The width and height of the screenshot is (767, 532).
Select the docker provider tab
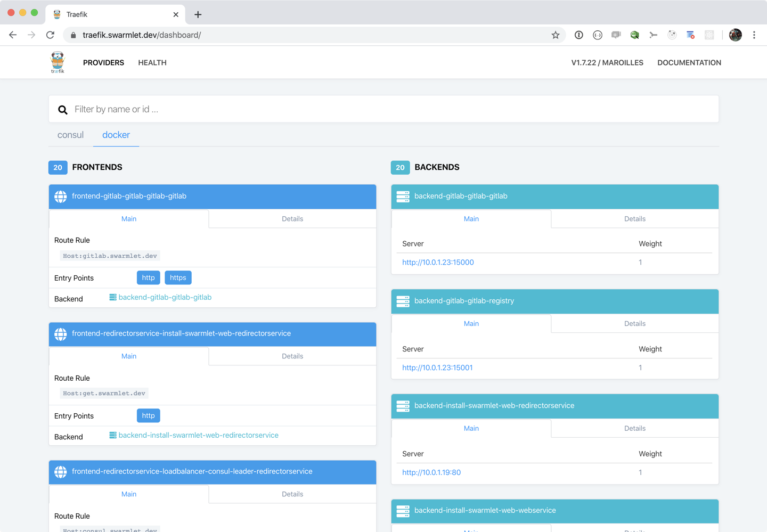(x=116, y=135)
